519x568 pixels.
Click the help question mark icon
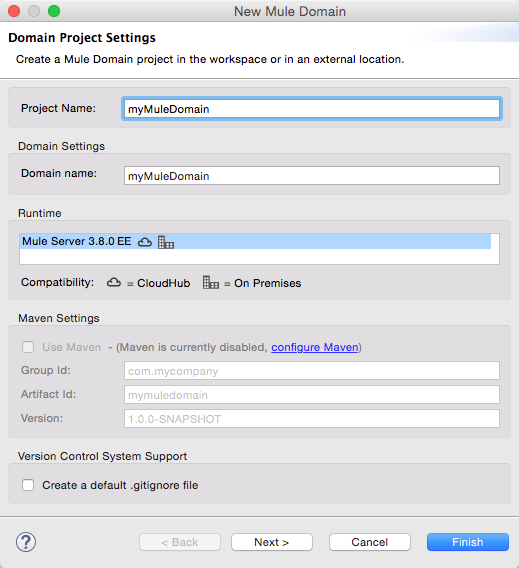pos(26,542)
